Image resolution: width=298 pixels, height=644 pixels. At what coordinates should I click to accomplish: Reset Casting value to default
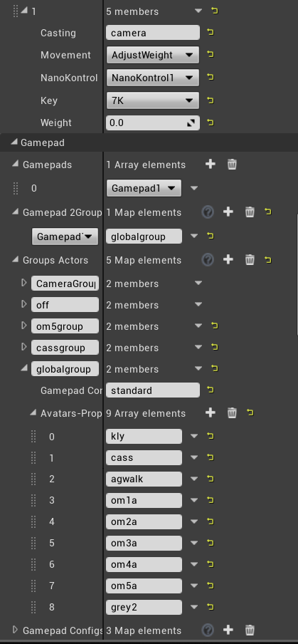(x=211, y=33)
